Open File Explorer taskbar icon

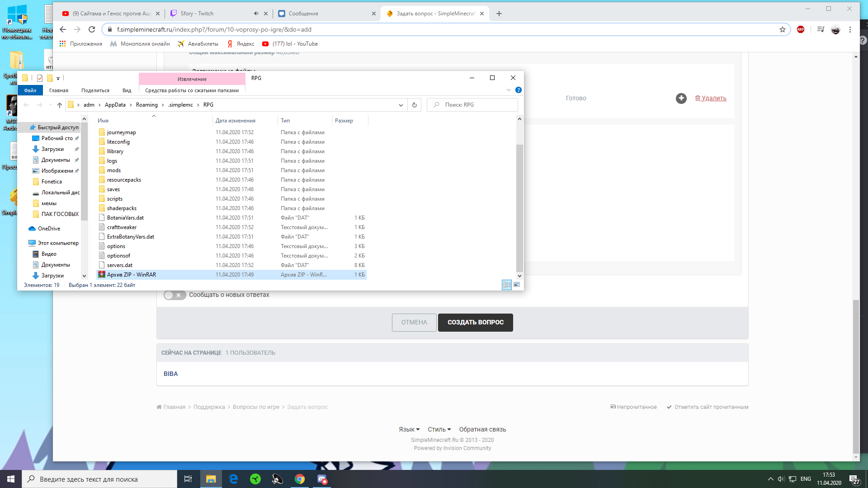[x=211, y=479]
